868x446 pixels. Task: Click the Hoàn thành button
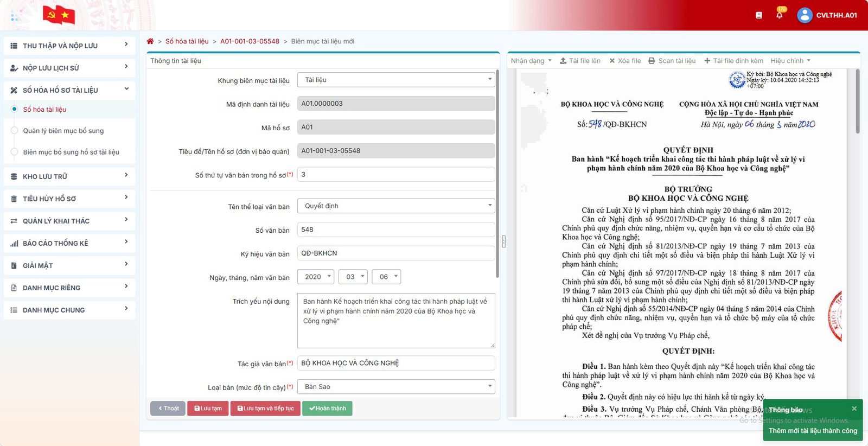[327, 409]
